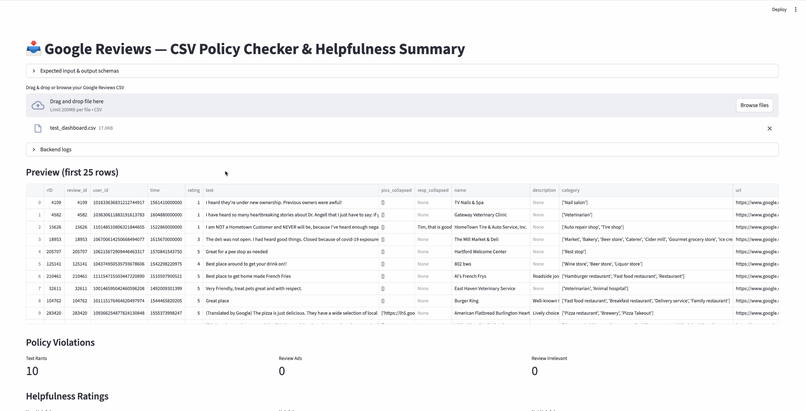806x411 pixels.
Task: Click 'East Haven Veterinary Service' cell
Action: (491, 289)
